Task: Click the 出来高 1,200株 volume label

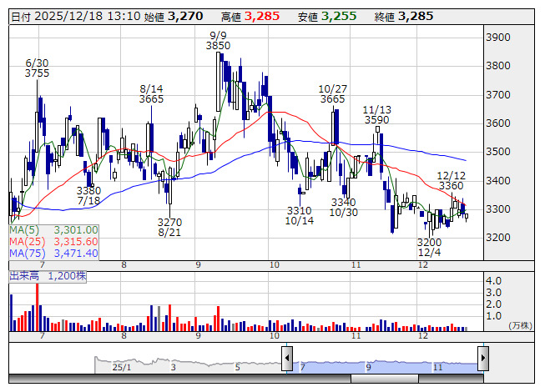Action: coord(48,276)
